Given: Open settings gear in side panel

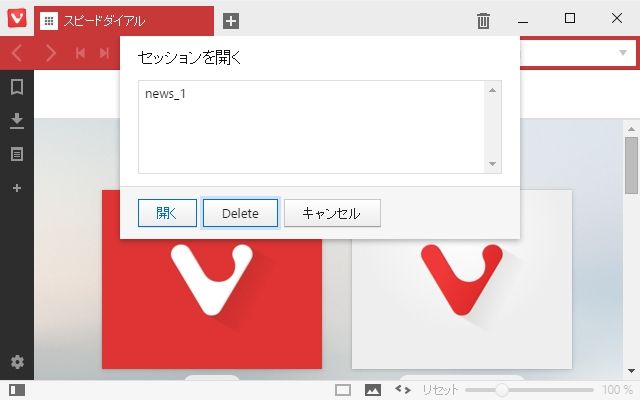Looking at the screenshot, I should [x=17, y=362].
